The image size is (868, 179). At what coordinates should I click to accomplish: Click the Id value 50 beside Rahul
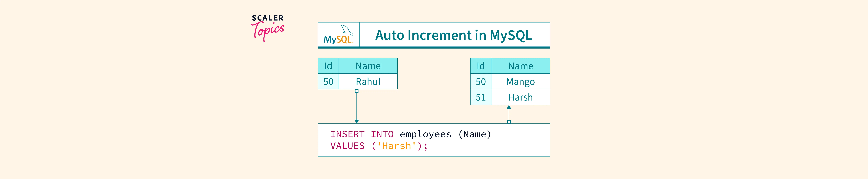click(328, 82)
